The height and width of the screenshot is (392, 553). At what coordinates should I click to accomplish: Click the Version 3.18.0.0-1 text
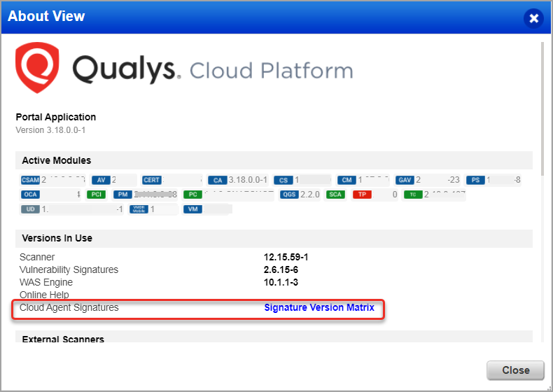tap(50, 130)
